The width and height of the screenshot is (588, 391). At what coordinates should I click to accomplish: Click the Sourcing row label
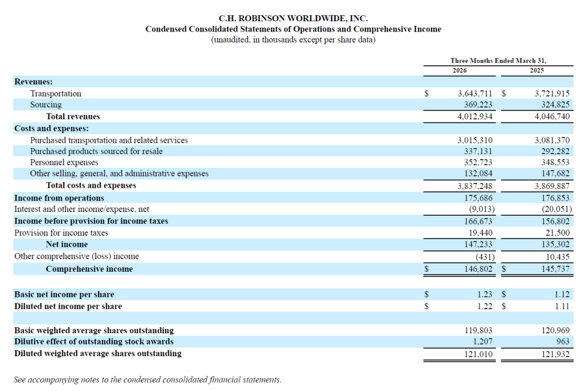click(x=46, y=105)
